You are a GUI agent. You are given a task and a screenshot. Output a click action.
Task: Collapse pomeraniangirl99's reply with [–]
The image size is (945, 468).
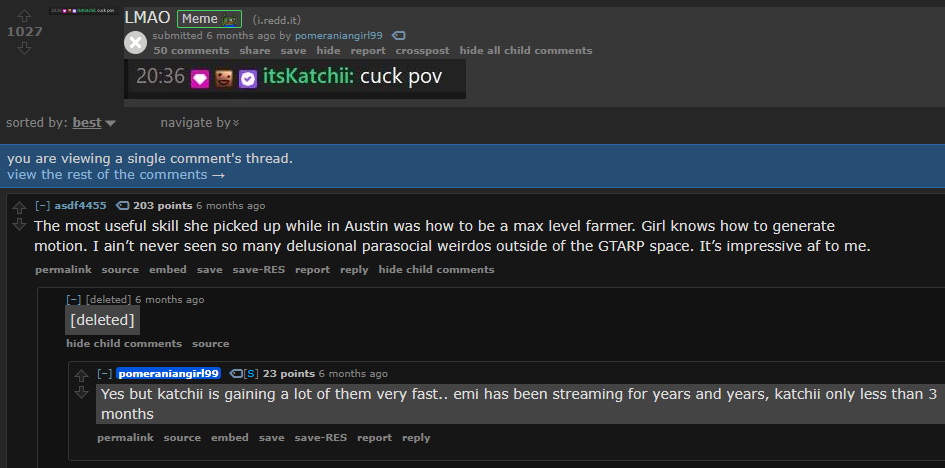click(x=105, y=373)
